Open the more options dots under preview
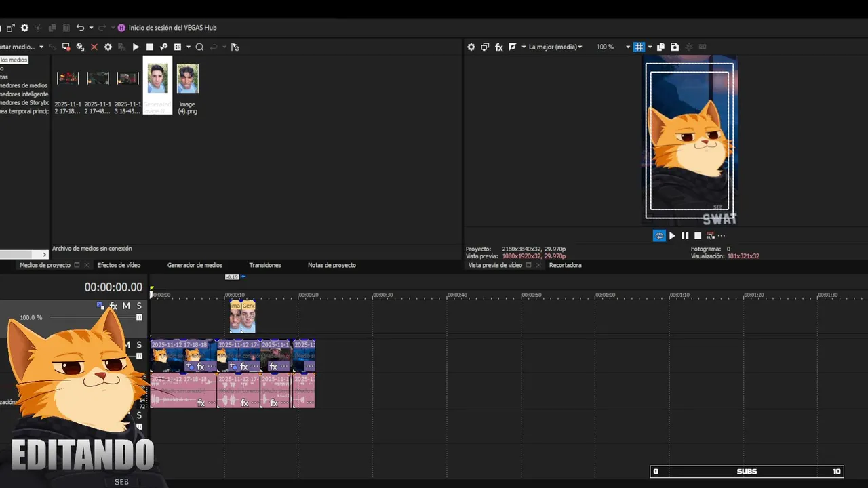Screen dimensions: 868x488 tap(721, 236)
